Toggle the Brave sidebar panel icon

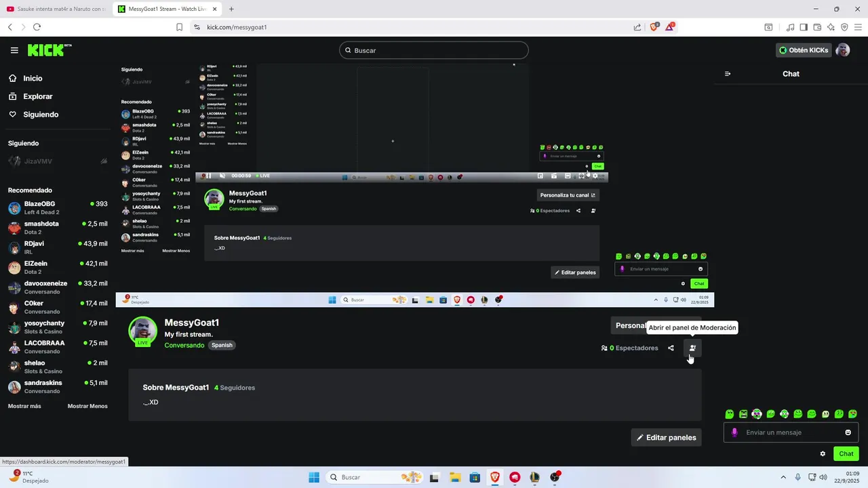804,27
